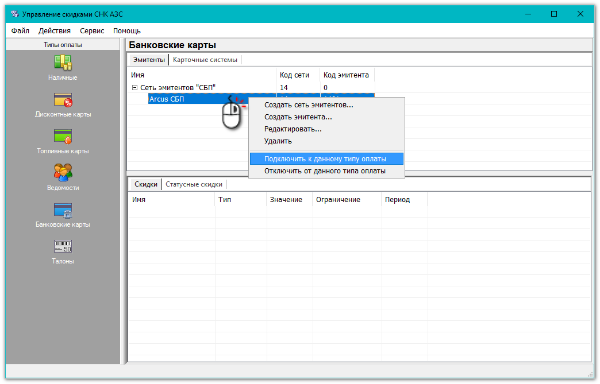Screen dimensions: 600x384
Task: Open the Файл menu
Action: click(20, 31)
